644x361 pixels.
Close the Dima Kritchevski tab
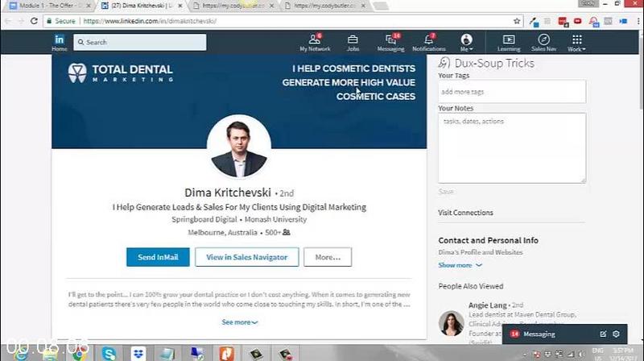pyautogui.click(x=180, y=6)
